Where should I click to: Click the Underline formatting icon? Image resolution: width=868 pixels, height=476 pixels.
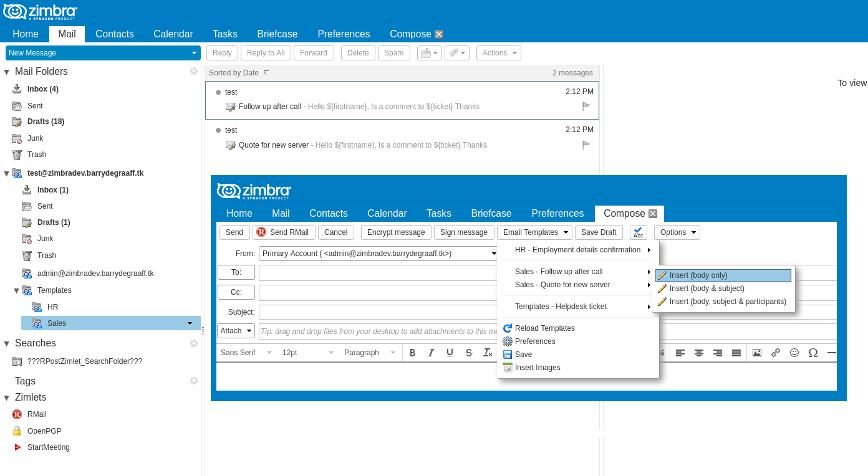coord(450,353)
